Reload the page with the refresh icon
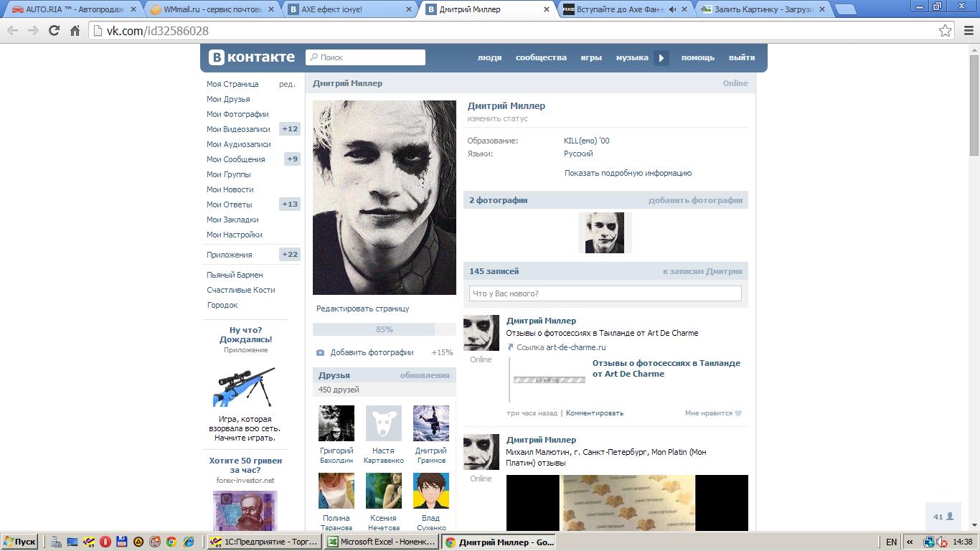This screenshot has width=980, height=551. 54,31
